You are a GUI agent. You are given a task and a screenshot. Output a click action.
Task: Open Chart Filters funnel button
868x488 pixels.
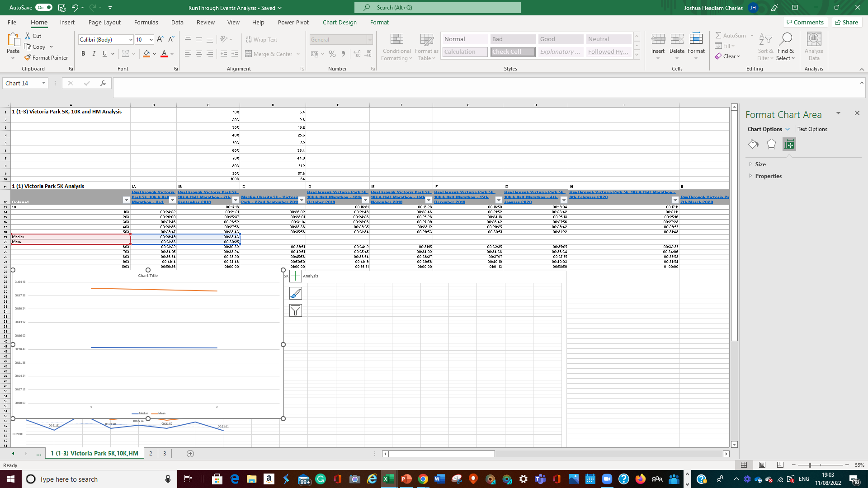(295, 310)
